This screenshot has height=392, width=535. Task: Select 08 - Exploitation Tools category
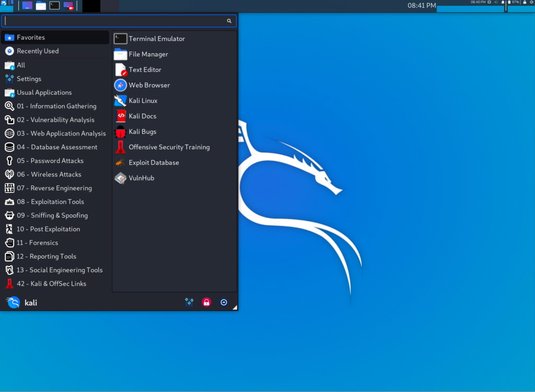(55, 201)
